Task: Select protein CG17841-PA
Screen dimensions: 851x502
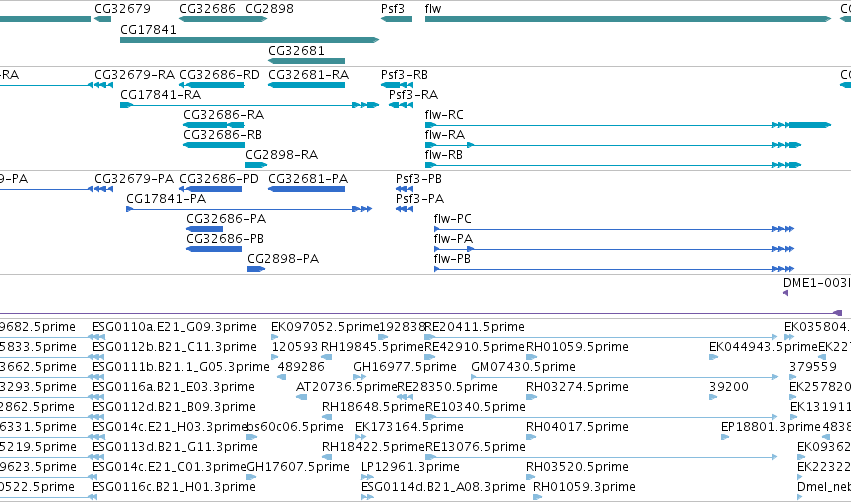Action: (166, 199)
